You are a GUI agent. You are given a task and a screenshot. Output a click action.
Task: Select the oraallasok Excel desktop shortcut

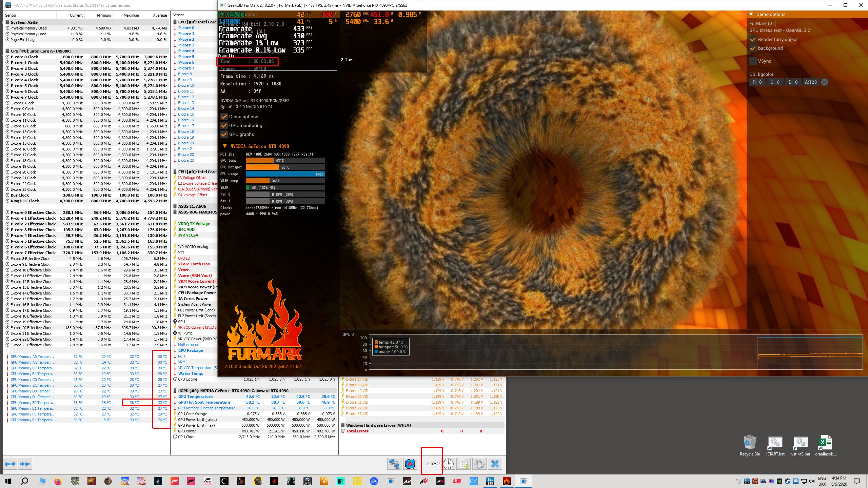826,446
